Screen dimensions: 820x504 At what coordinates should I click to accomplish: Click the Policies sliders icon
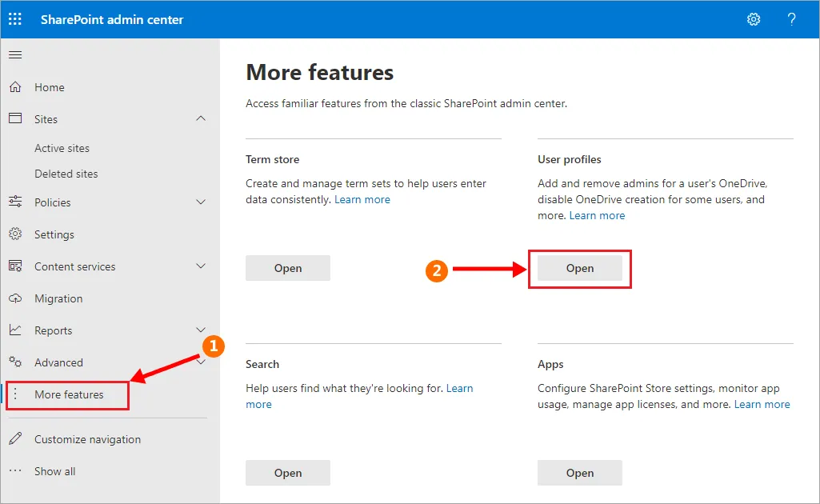tap(15, 202)
